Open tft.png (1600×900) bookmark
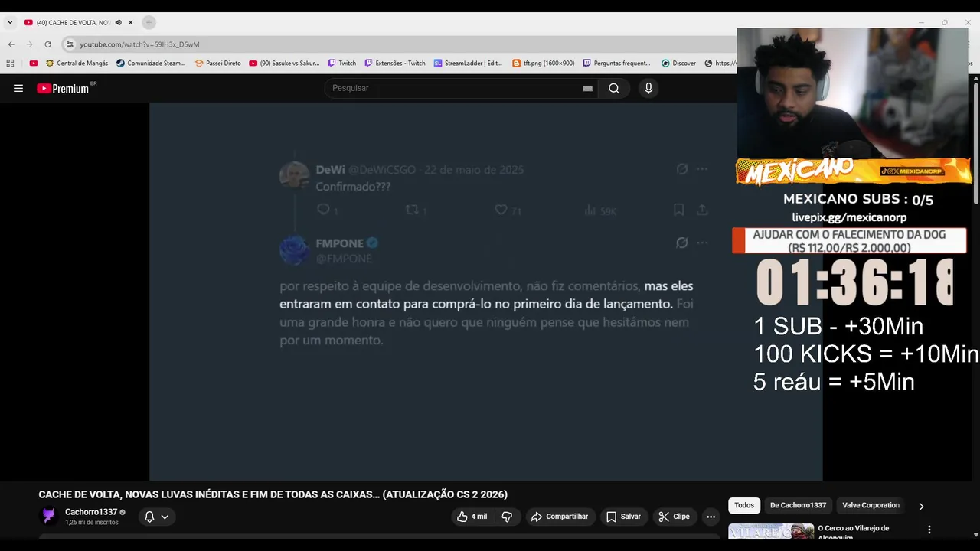 point(543,64)
